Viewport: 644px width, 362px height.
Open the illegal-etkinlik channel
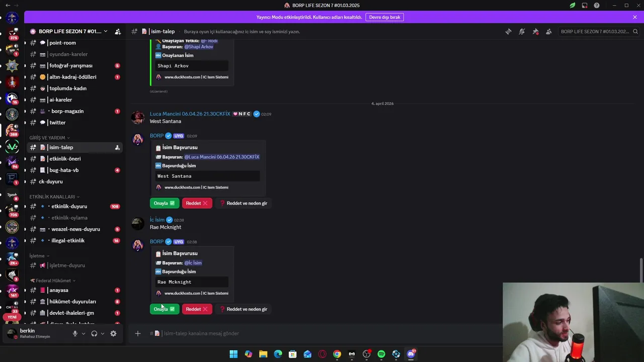point(74,240)
